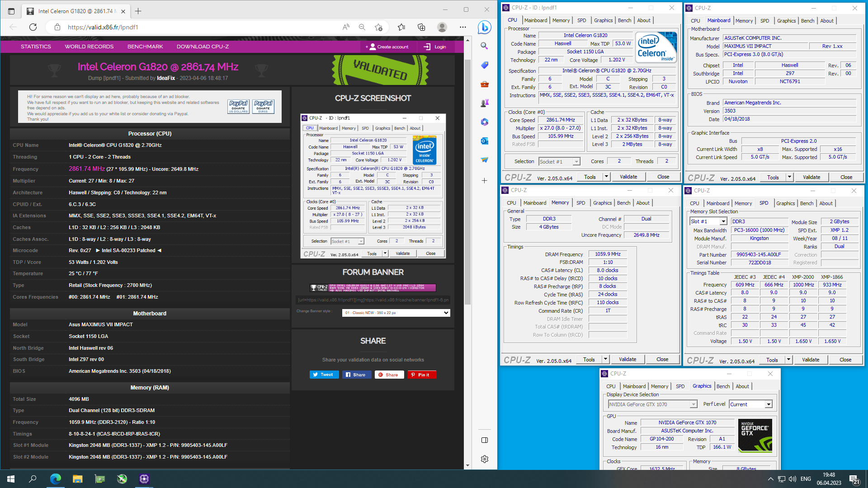Open Tools briefcase icon in Edge sidebar
Viewport: 868px width, 488px height.
[x=485, y=84]
